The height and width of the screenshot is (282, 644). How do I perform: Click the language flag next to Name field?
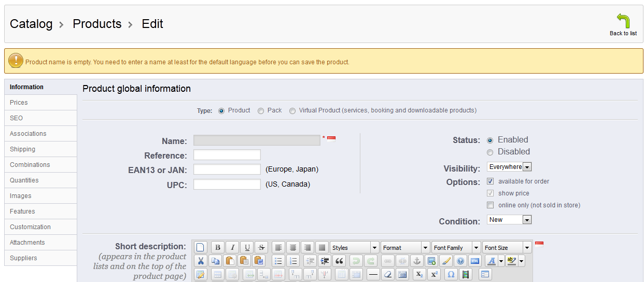click(331, 138)
